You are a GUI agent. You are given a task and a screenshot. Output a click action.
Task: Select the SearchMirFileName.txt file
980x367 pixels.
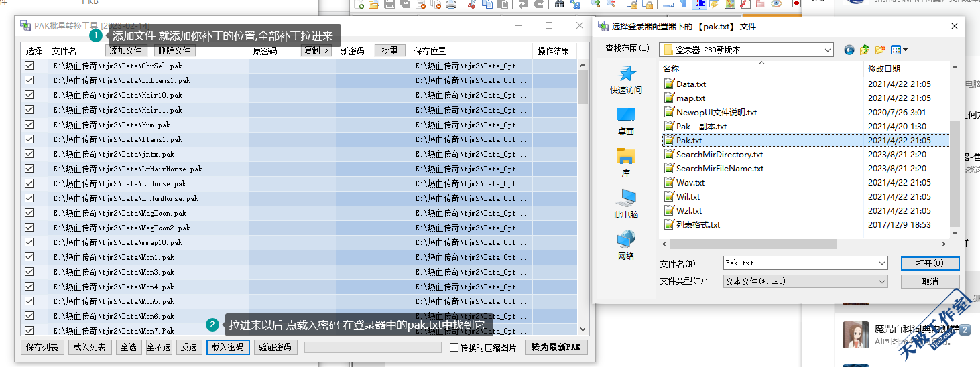coord(713,169)
